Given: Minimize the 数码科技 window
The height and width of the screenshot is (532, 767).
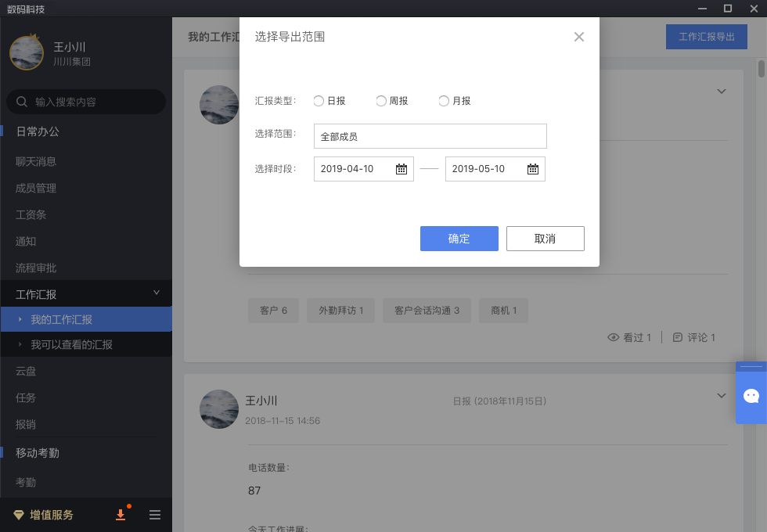Looking at the screenshot, I should 703,9.
